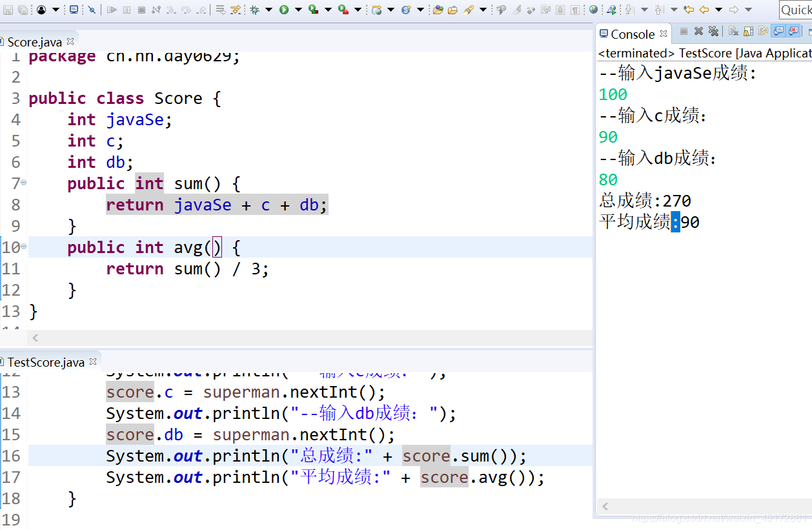Toggle Show Console on standard output
This screenshot has width=812, height=530.
(779, 31)
